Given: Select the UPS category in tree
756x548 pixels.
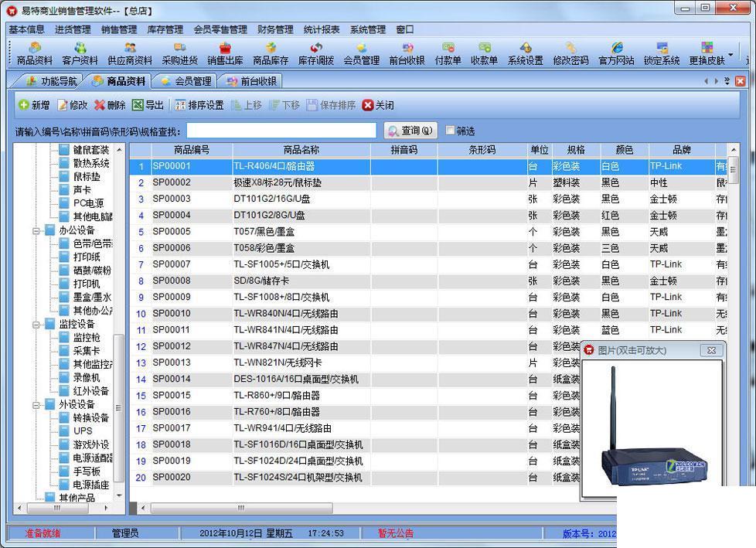Looking at the screenshot, I should pos(83,431).
